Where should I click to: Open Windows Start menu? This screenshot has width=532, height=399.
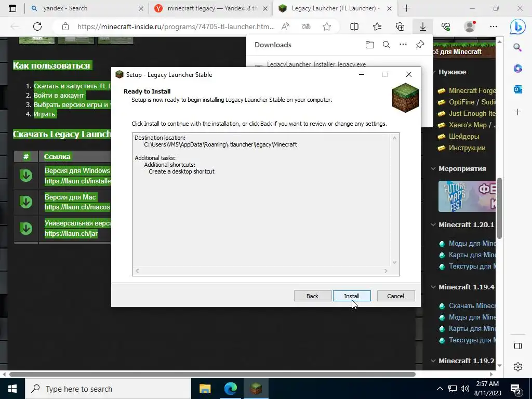[12, 389]
